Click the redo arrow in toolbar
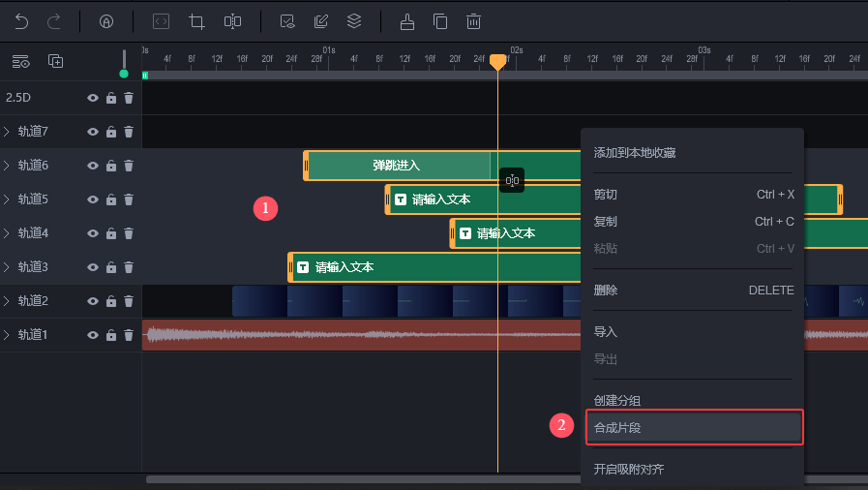This screenshot has height=490, width=868. point(54,20)
